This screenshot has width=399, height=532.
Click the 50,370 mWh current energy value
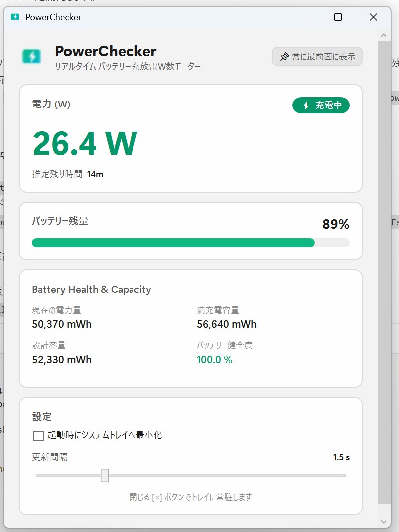(x=62, y=324)
